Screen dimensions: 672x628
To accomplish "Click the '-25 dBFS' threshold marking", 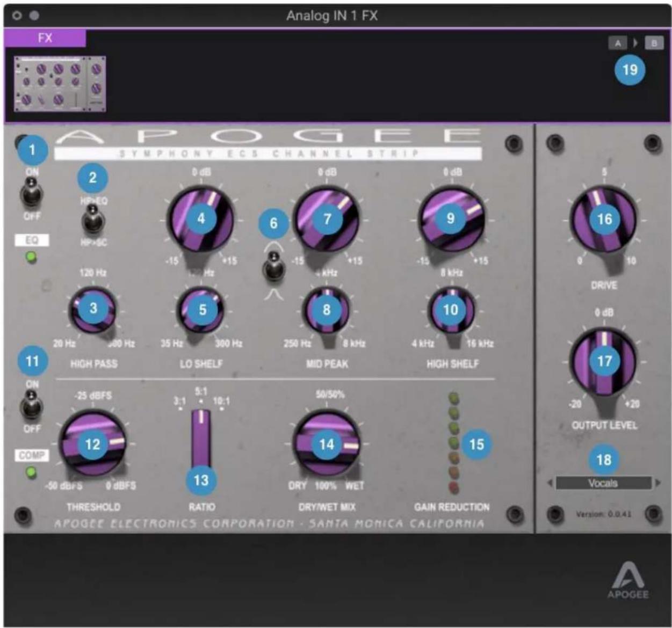I will click(x=93, y=396).
